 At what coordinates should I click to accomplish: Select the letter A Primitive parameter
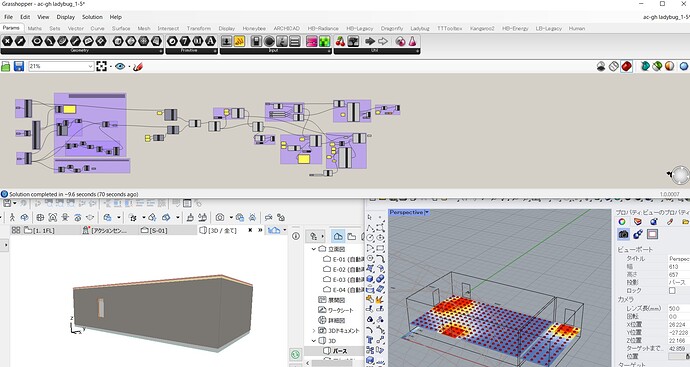pyautogui.click(x=210, y=41)
